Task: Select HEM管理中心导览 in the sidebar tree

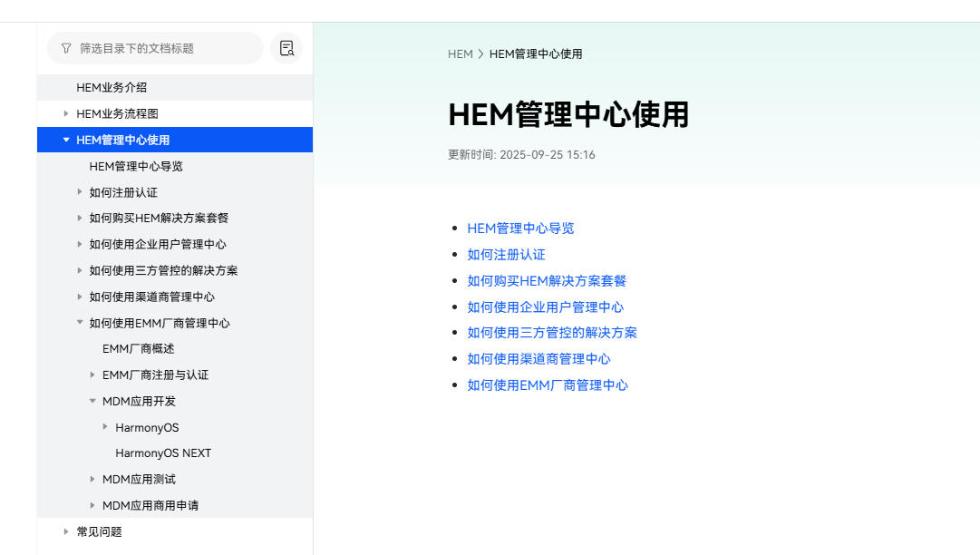Action: [136, 167]
